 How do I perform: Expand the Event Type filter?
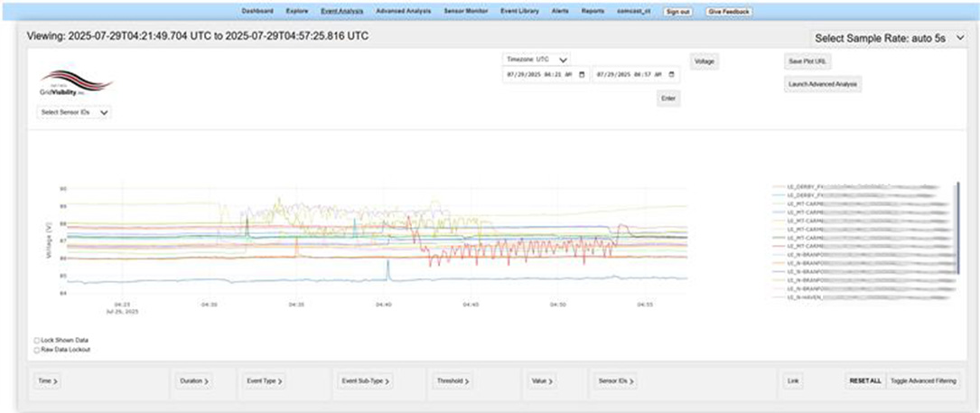[266, 381]
